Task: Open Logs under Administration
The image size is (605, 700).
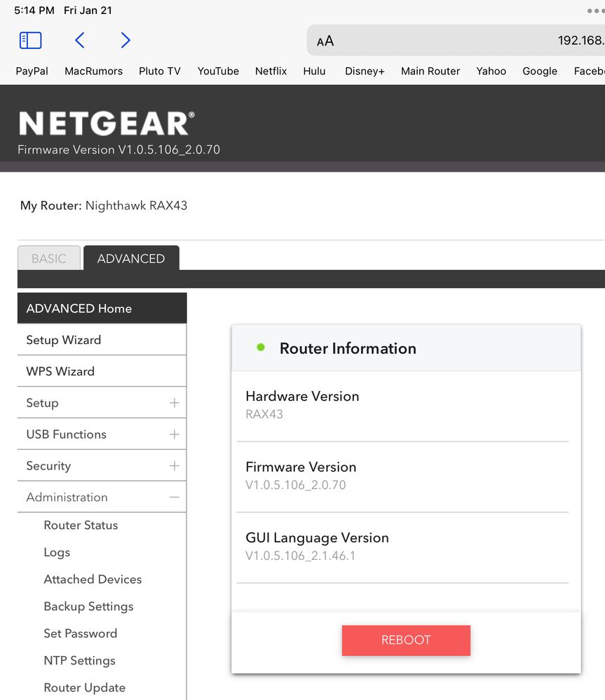Action: [x=57, y=552]
